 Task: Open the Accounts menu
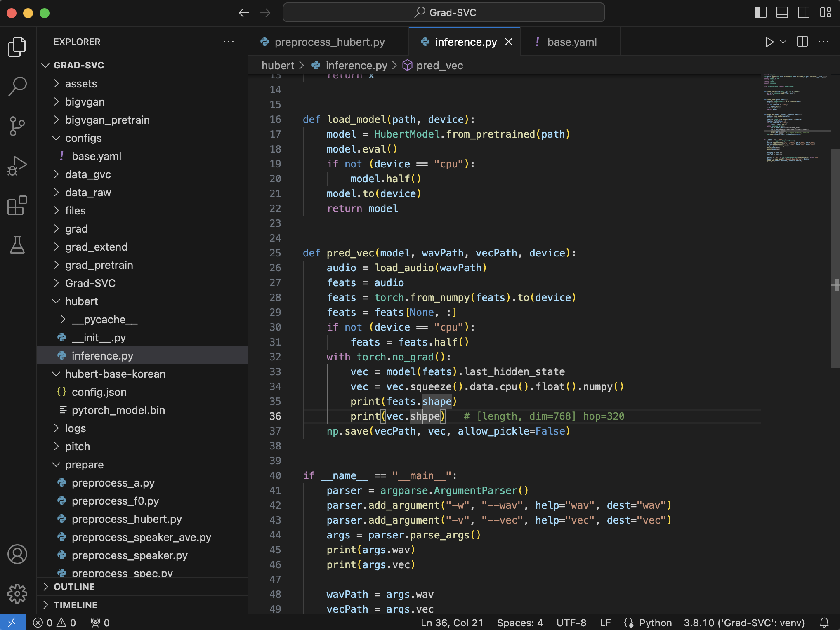[x=17, y=554]
